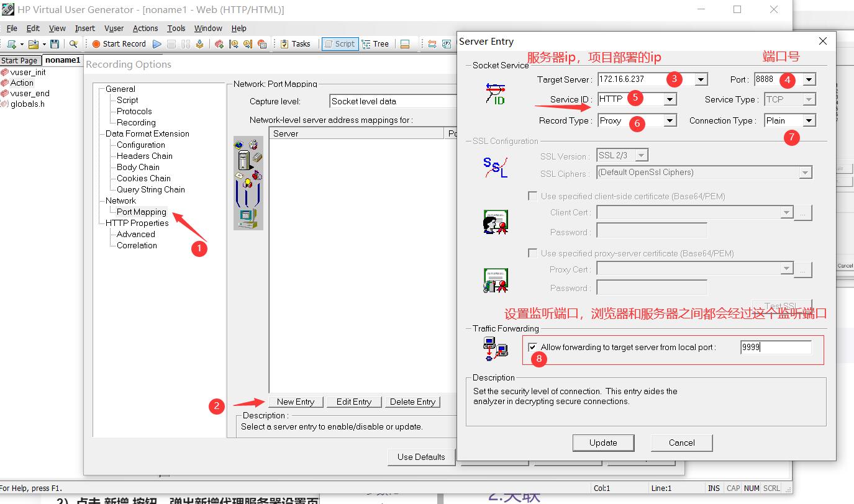The image size is (854, 504).
Task: Open the SSL Ciphers dropdown
Action: click(x=806, y=173)
